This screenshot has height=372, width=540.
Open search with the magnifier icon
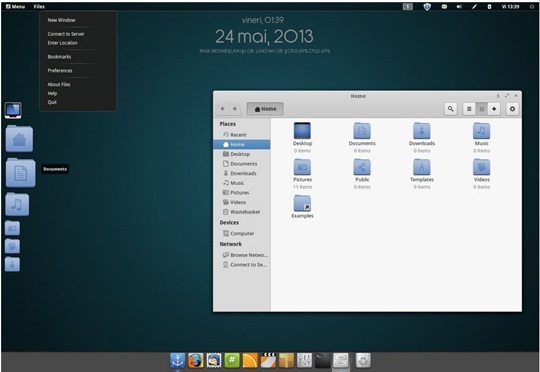tap(450, 109)
